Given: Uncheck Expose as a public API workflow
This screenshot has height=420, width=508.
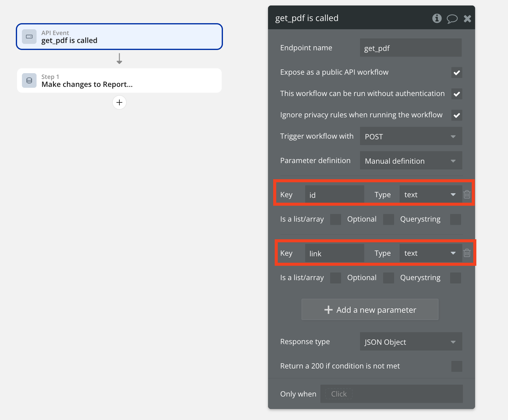Looking at the screenshot, I should pyautogui.click(x=457, y=73).
